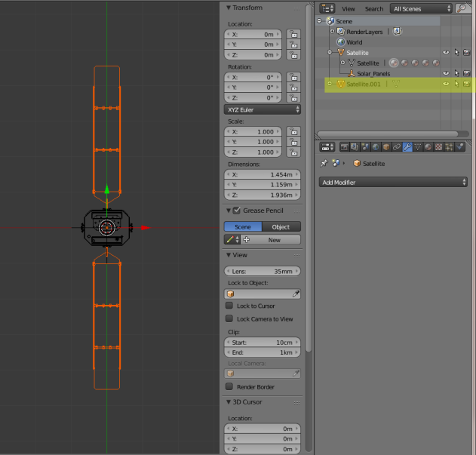Pin the properties context
Image resolution: width=476 pixels, height=455 pixels.
tap(324, 163)
